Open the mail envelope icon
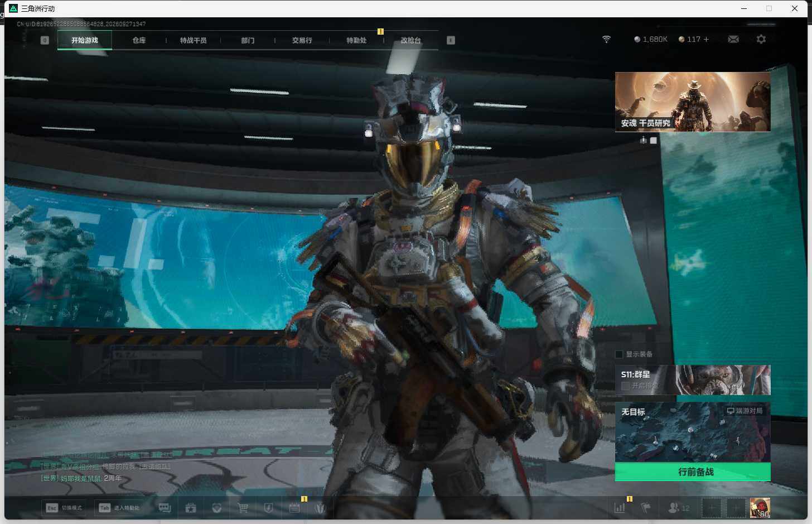 pos(733,39)
